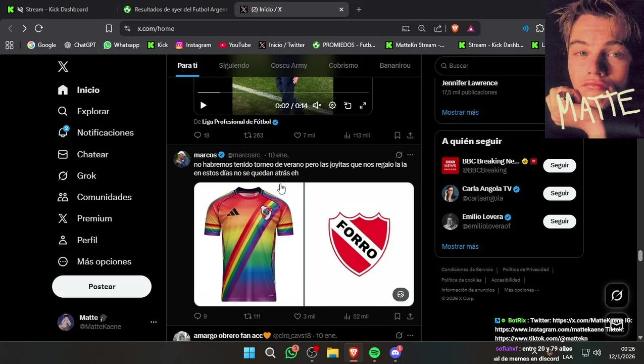Viewport: 644px width, 364px height.
Task: Click Mostrar más under trends
Action: (460, 112)
